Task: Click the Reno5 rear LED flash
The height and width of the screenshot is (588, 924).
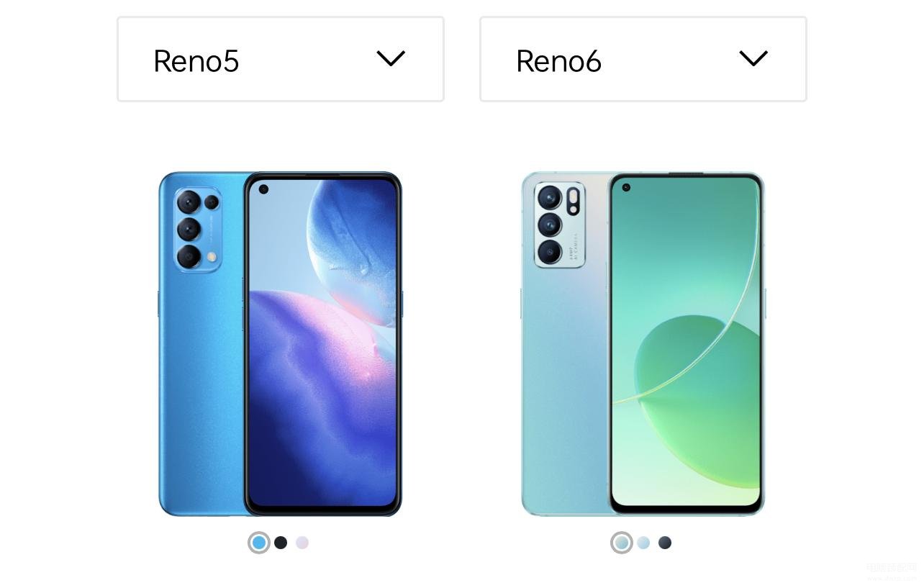Action: coord(212,256)
